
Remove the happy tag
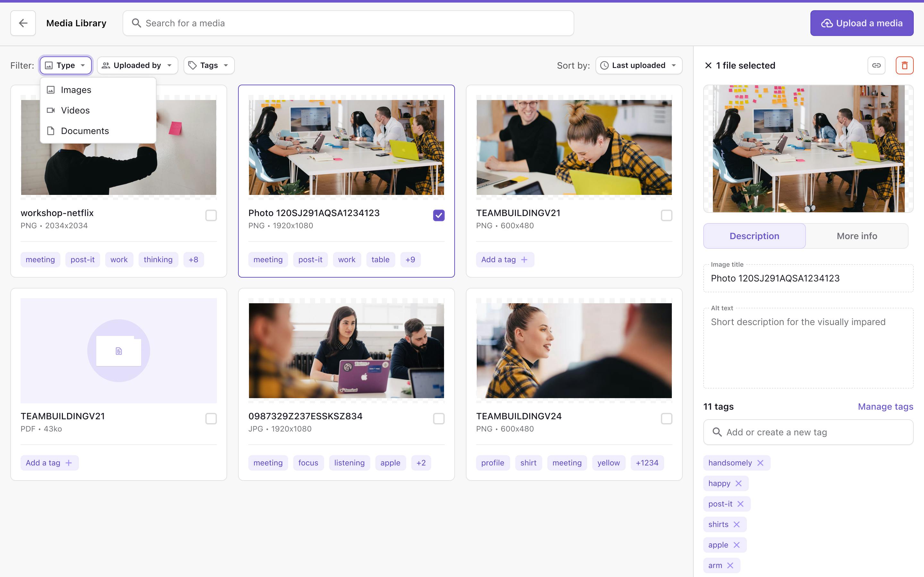pyautogui.click(x=739, y=483)
